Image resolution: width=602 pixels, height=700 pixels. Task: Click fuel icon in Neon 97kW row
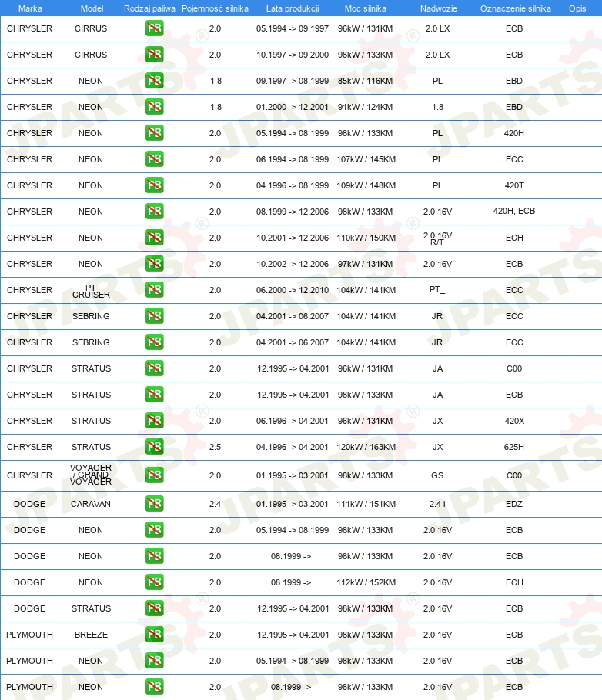(154, 264)
